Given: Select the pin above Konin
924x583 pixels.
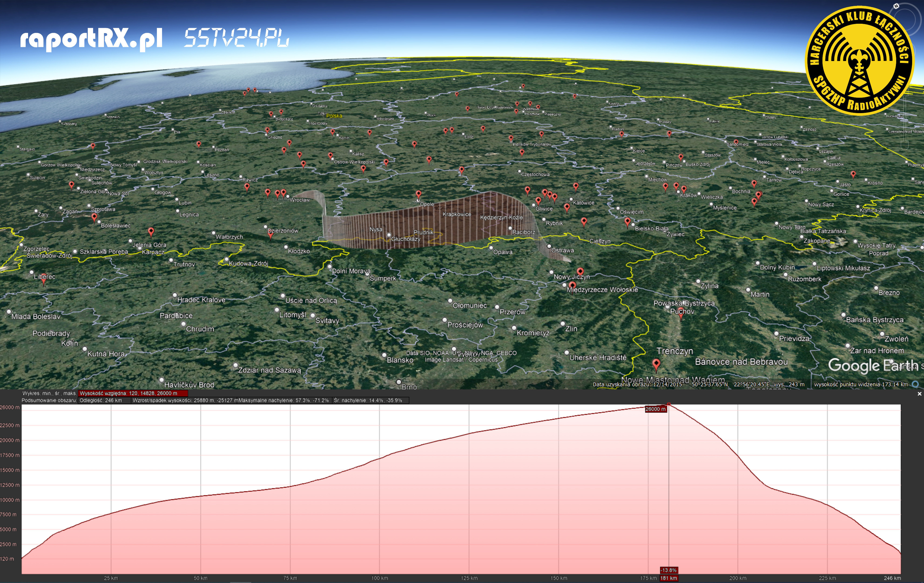Looking at the screenshot, I should [x=332, y=132].
